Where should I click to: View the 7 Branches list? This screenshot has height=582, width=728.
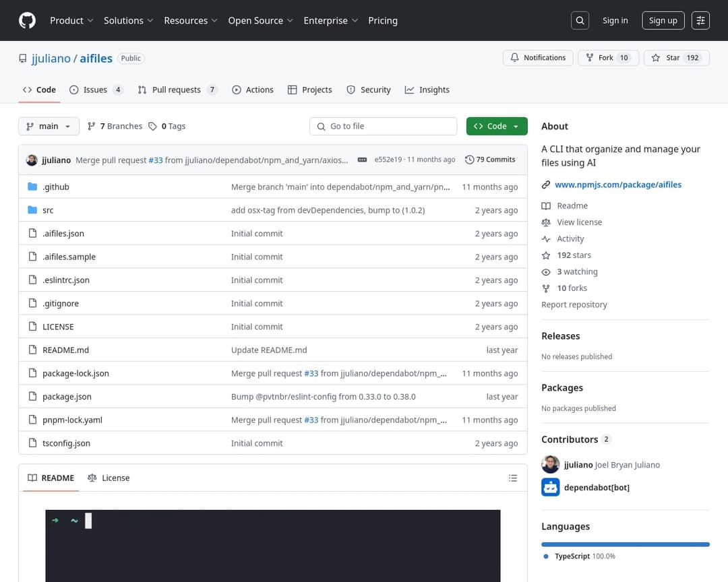coord(115,126)
